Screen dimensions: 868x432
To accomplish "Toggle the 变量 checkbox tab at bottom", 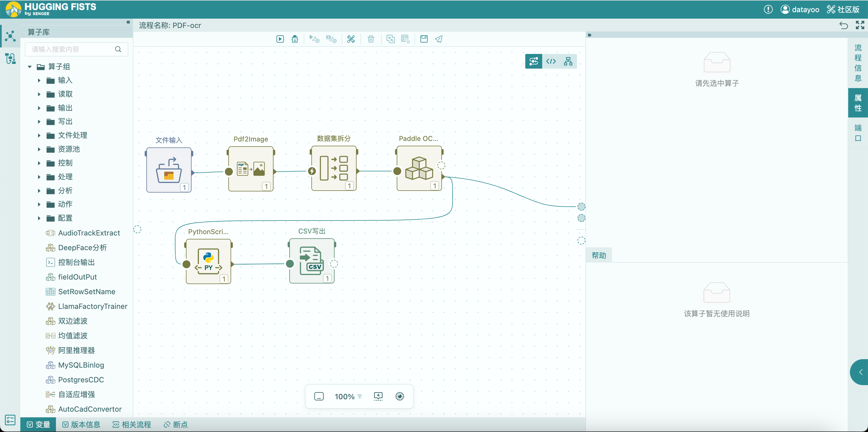I will [x=38, y=424].
